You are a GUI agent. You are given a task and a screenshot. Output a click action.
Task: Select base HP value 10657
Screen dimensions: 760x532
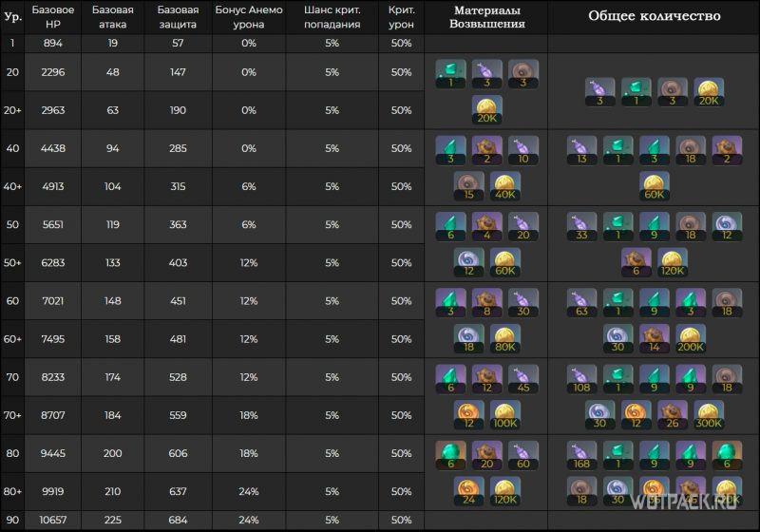click(x=53, y=520)
